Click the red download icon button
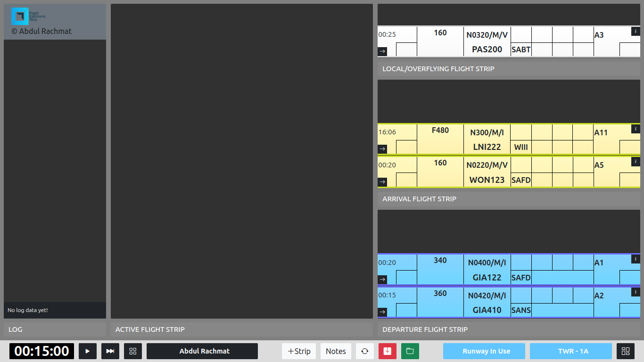The image size is (644, 362). (x=387, y=351)
